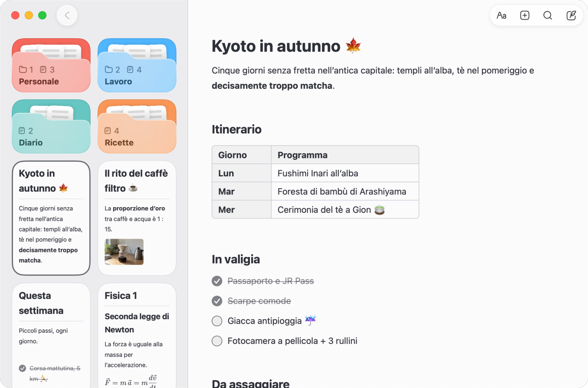Select the Foresta di bambù di Arashiyama cell
The height and width of the screenshot is (388, 588).
345,191
